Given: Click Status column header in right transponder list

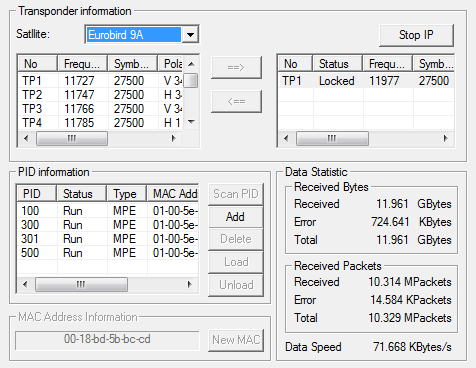Looking at the screenshot, I should coord(337,63).
